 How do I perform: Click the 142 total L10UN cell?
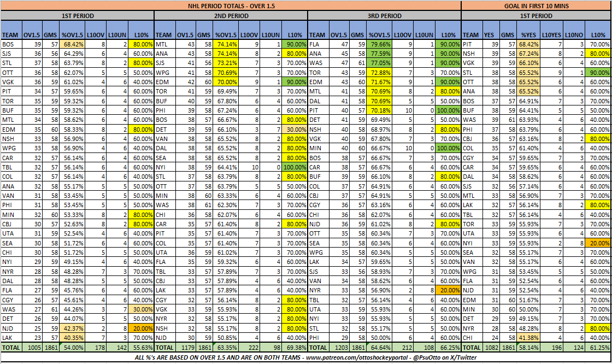(117, 347)
